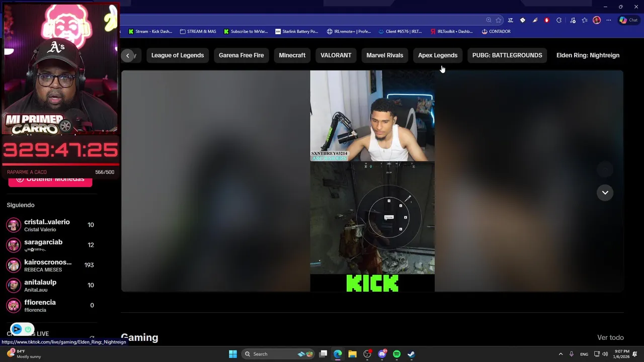Image resolution: width=644 pixels, height=362 pixels.
Task: Open the white tag-shaped extension icon
Action: (522, 20)
